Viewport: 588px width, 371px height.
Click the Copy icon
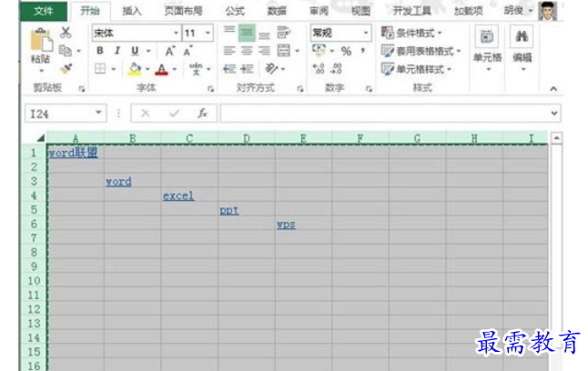point(66,51)
